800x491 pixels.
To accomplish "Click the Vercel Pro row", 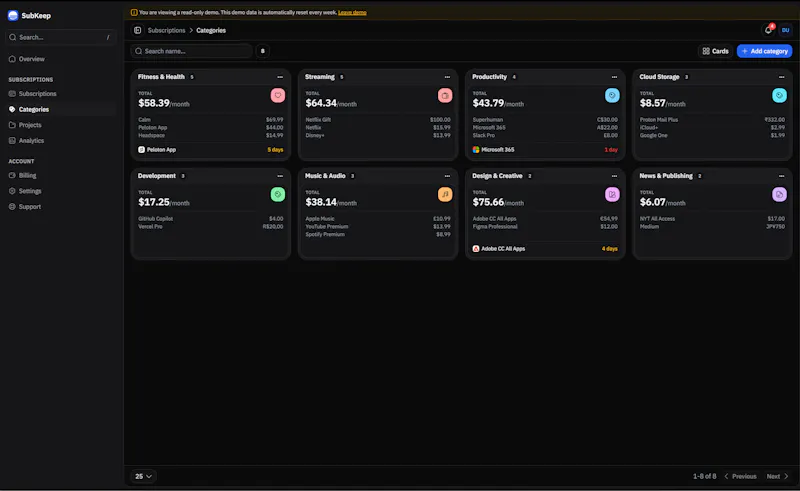I will click(211, 227).
